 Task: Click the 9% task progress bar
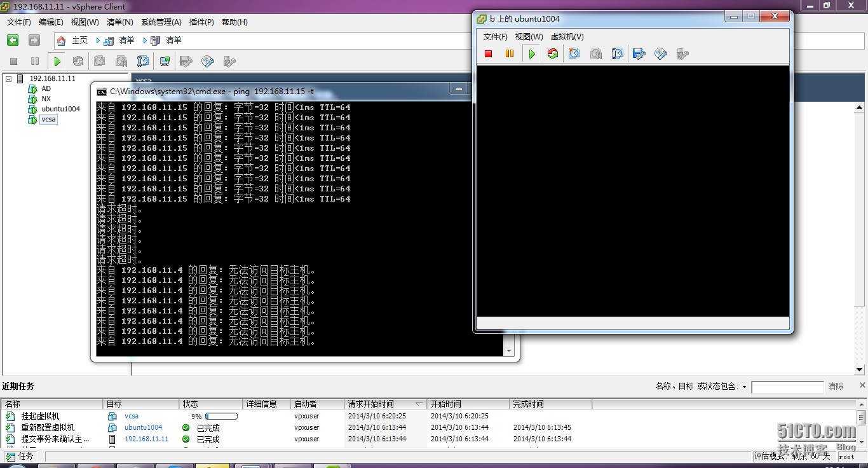[x=222, y=416]
